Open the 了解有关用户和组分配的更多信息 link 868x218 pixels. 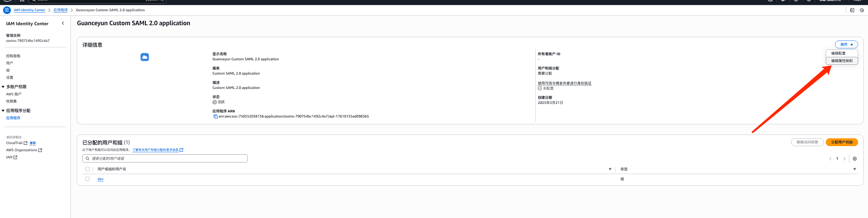click(x=158, y=150)
